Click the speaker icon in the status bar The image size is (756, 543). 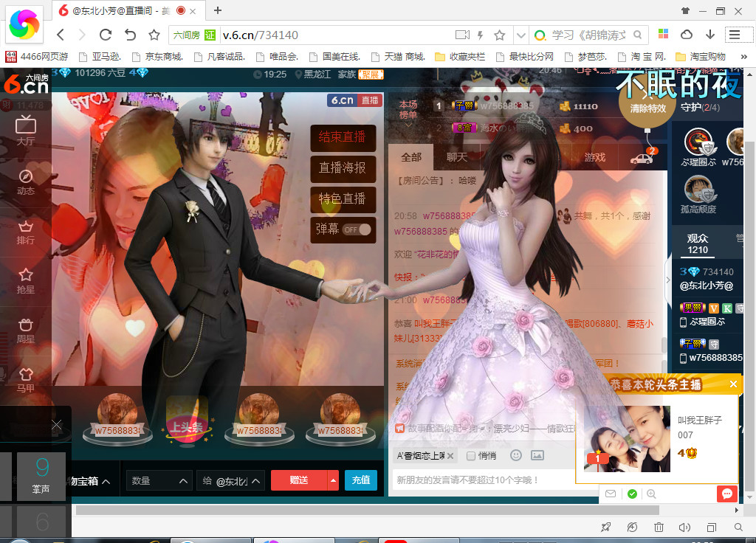tap(684, 528)
